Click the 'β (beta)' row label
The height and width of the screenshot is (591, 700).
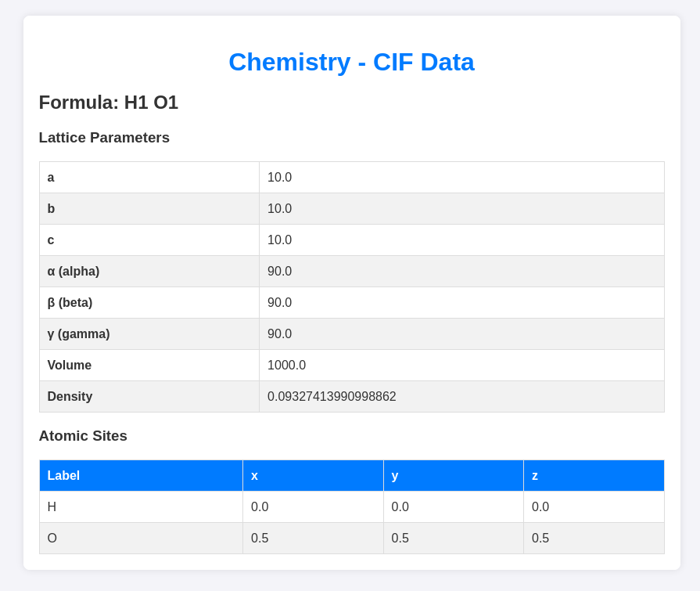[70, 302]
